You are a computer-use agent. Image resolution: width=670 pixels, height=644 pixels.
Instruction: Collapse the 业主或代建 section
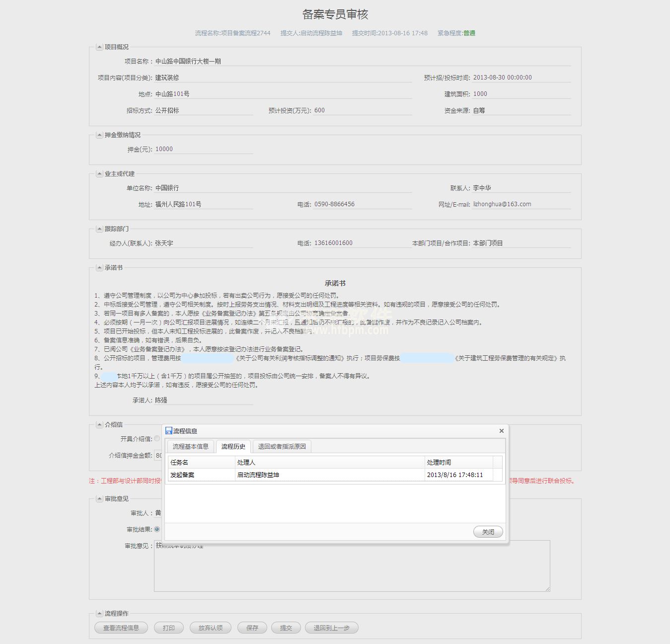tap(99, 174)
